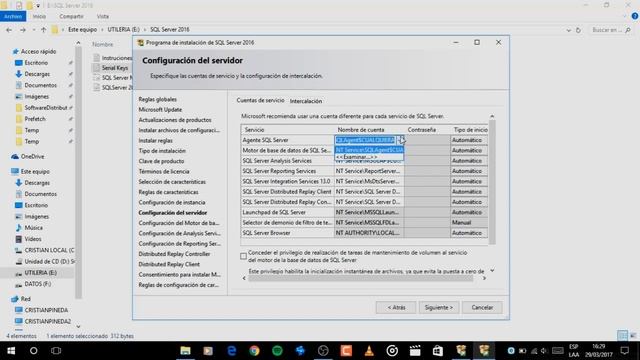Open the Manual startup type for Selector de demonio
This screenshot has width=640, height=360.
[469, 222]
